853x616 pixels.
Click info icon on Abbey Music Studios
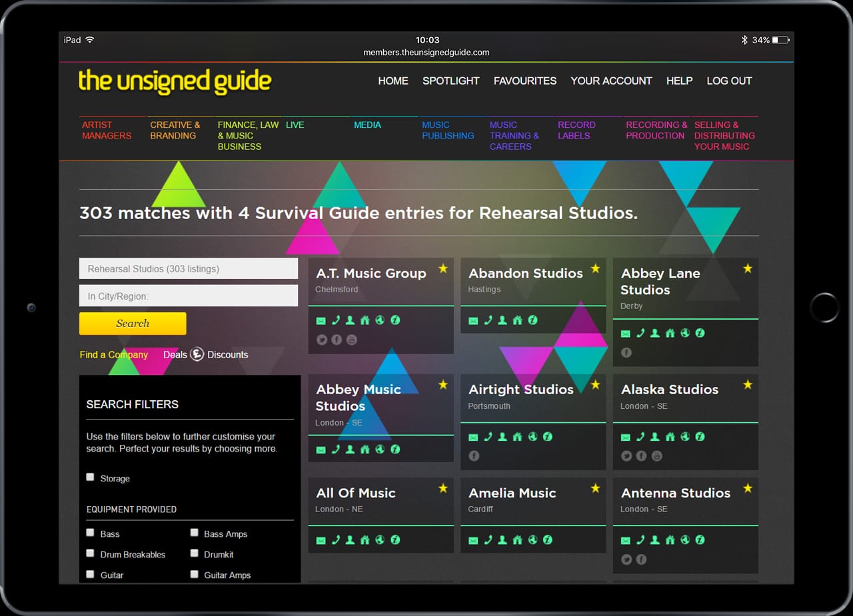point(395,450)
